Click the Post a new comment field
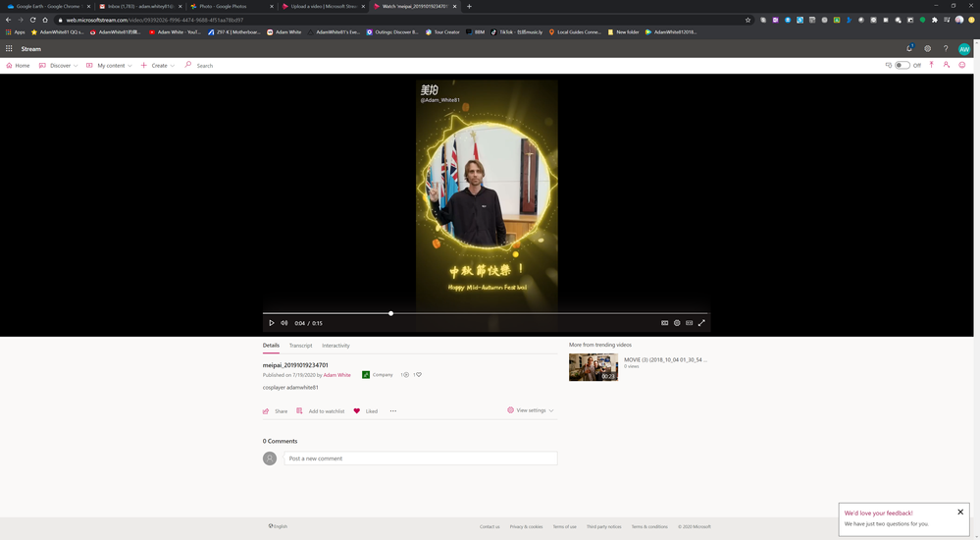Screen dimensions: 980x540 (420, 459)
